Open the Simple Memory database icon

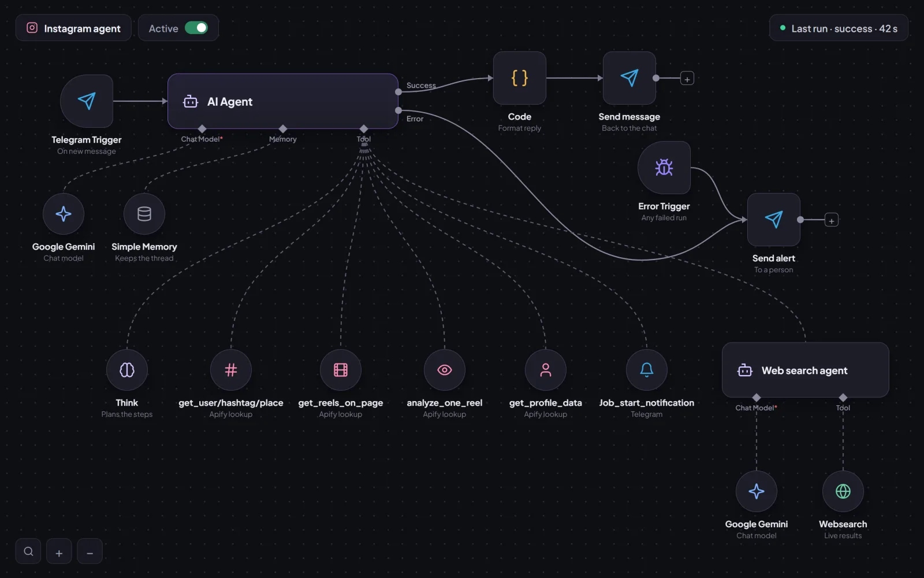[144, 214]
